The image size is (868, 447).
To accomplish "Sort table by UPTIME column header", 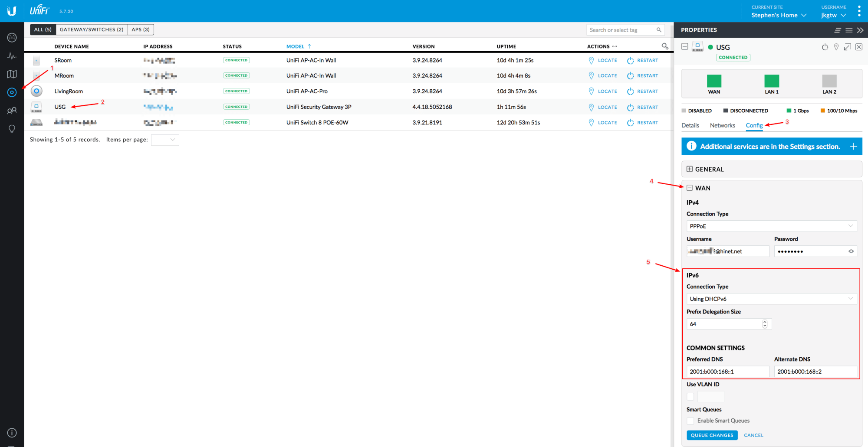I will click(x=506, y=46).
